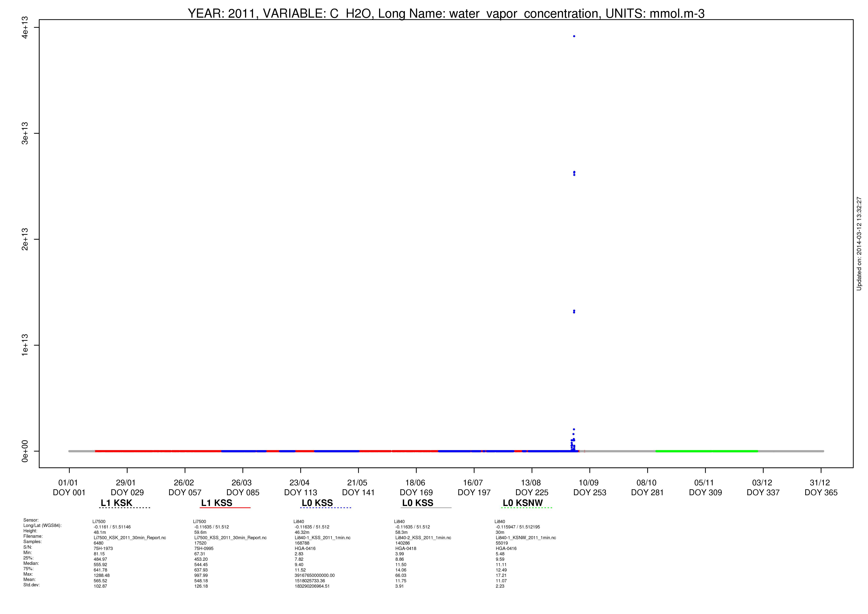Click the DOY 365 axis label
Screen dimensions: 868x614
pyautogui.click(x=821, y=493)
